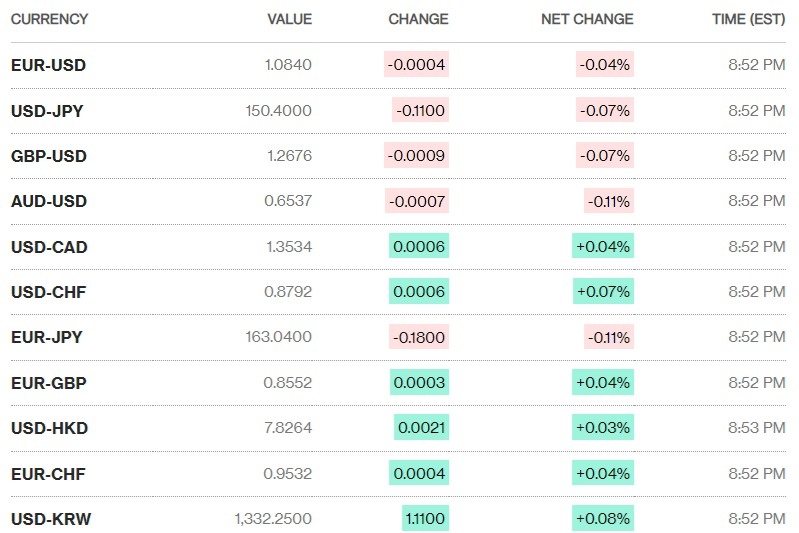Image resolution: width=799 pixels, height=533 pixels.
Task: Open the EUR-USD currency pair link
Action: 48,65
